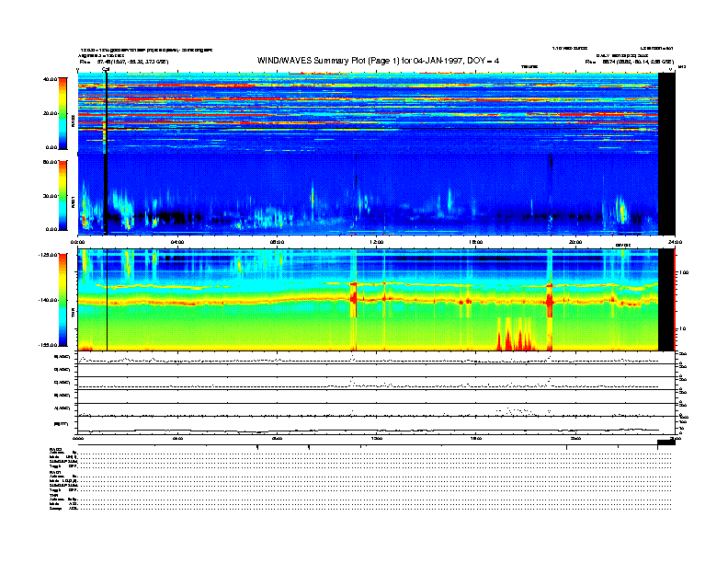Click the red burst cluster low in the TNR panel
Image resolution: width=728 pixels, height=563 pixels.
[x=517, y=334]
